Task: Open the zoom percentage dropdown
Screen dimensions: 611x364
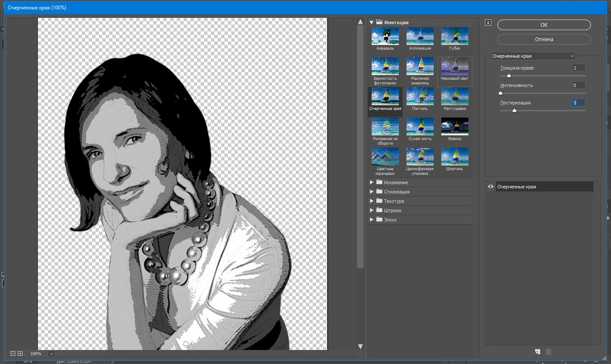Action: point(51,354)
